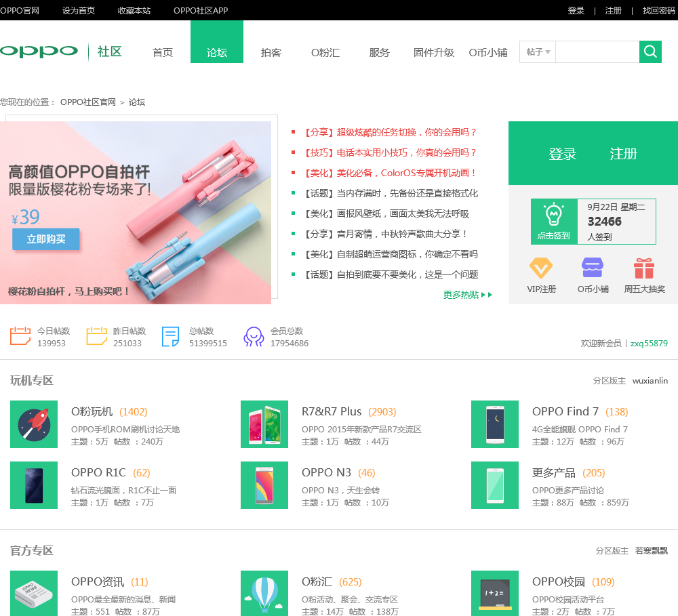Click OPPO社区APP in top bar

[x=201, y=10]
